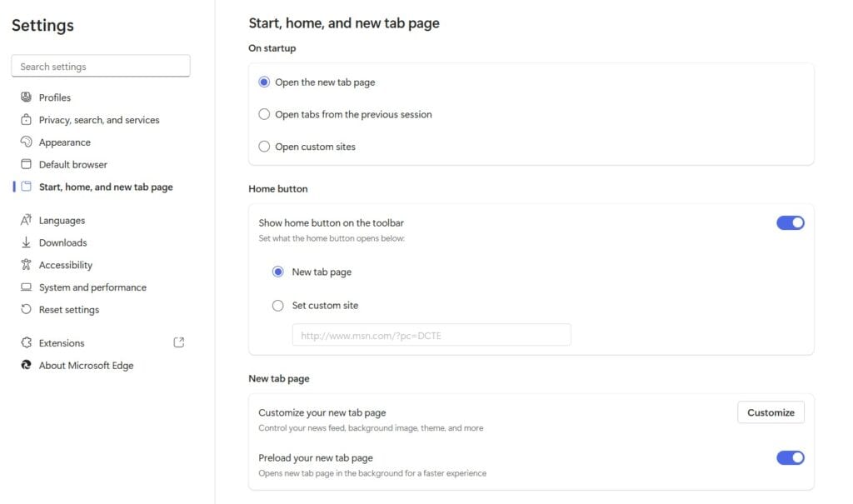Select the Open custom sites radio option
Viewport: 853px width, 504px height.
(x=264, y=146)
